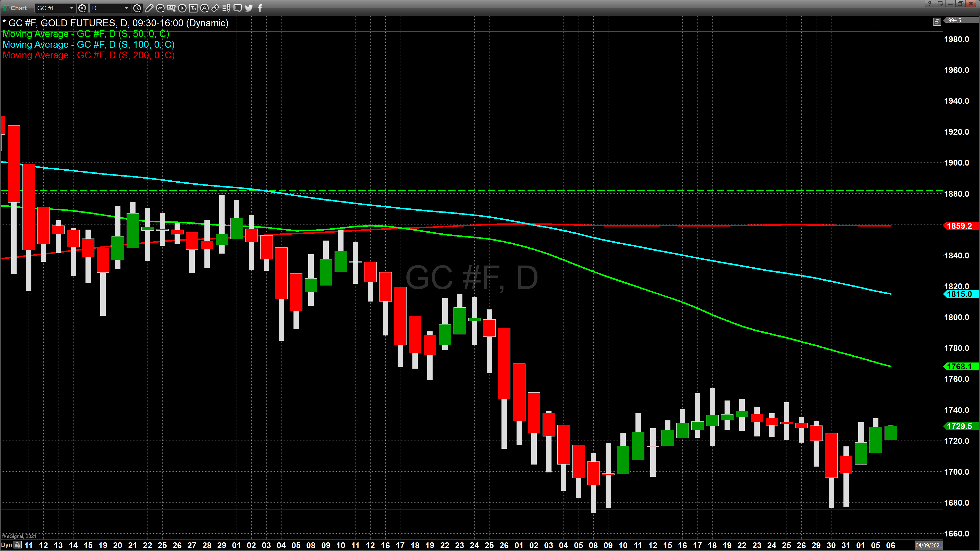
Task: Start bar replay play button
Action: coord(182,8)
